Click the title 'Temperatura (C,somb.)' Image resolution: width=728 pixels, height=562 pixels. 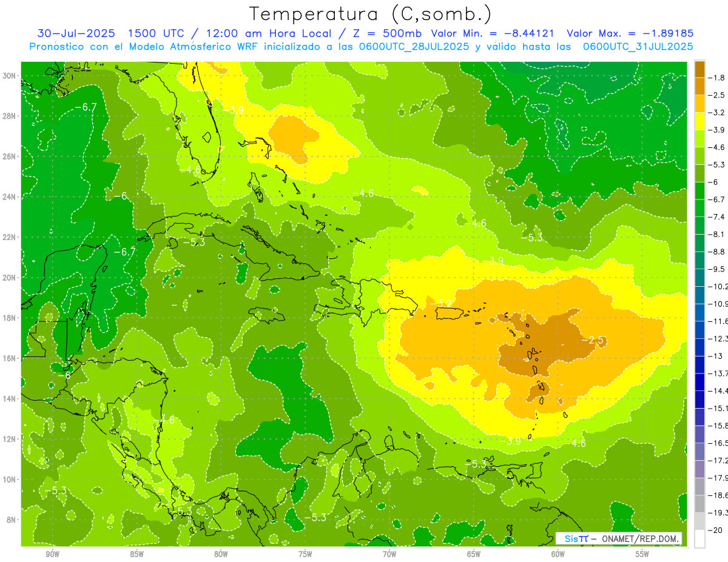click(x=371, y=13)
